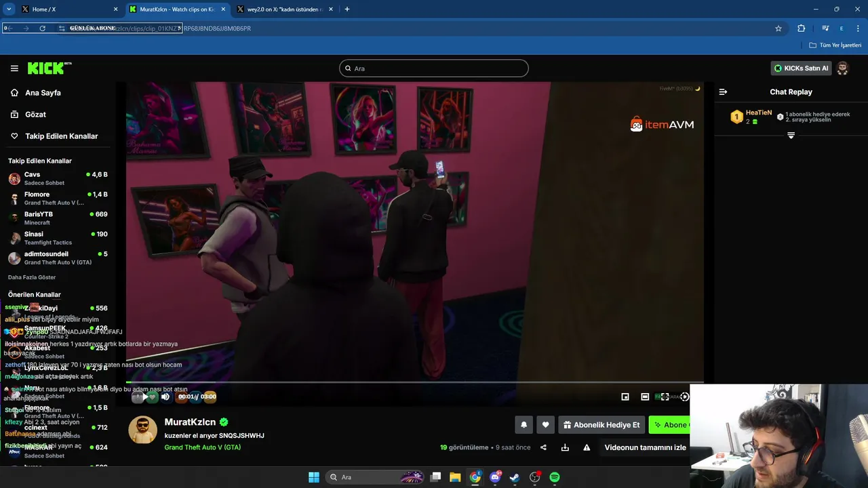Viewport: 868px width, 488px height.
Task: Download the clip with the download icon
Action: pyautogui.click(x=565, y=447)
